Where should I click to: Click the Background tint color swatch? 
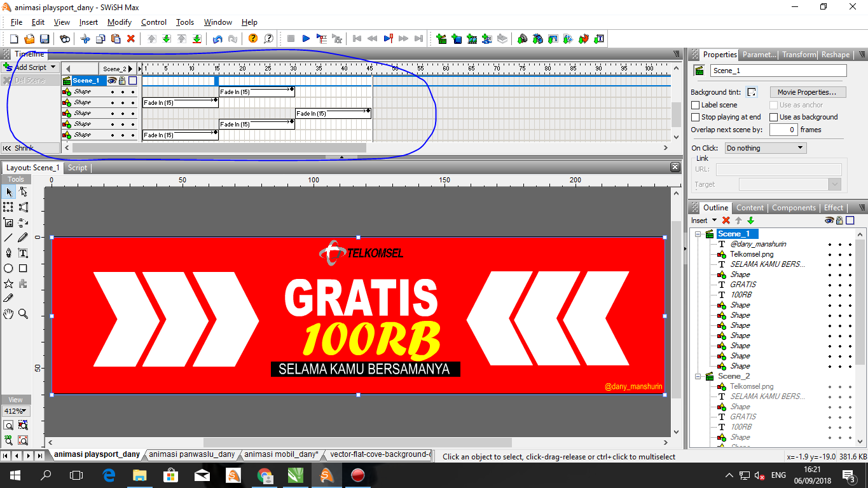(752, 92)
